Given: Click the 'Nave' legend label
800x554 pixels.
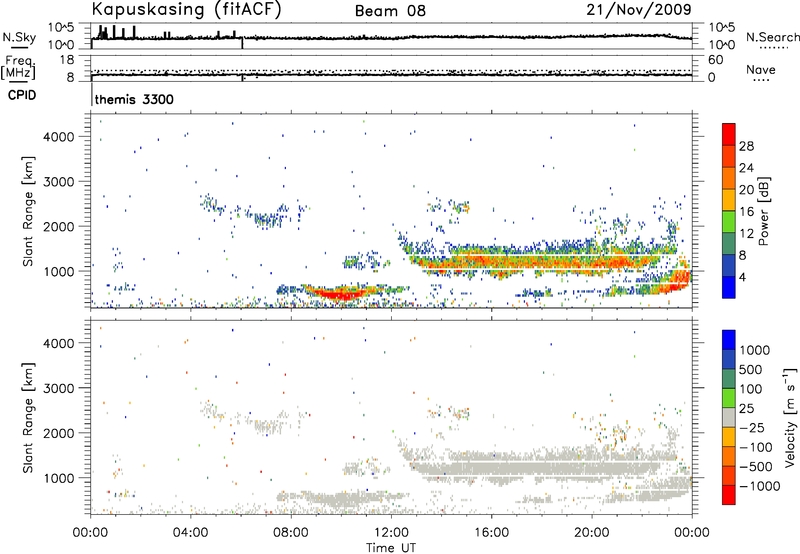Looking at the screenshot, I should (x=760, y=69).
